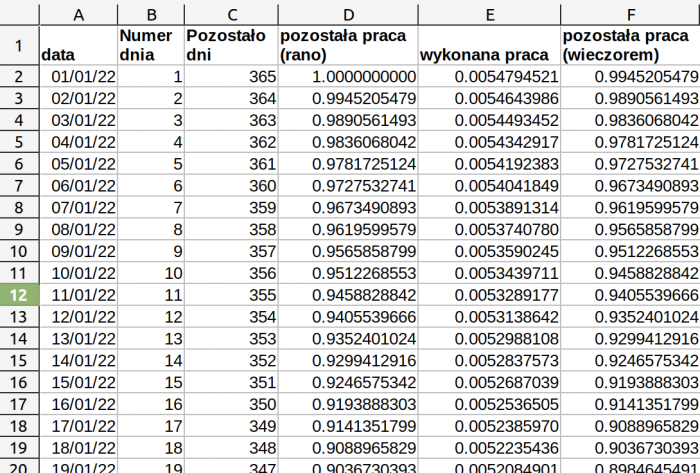Image resolution: width=700 pixels, height=473 pixels.
Task: Click the highlighted row 12 header
Action: tap(19, 295)
